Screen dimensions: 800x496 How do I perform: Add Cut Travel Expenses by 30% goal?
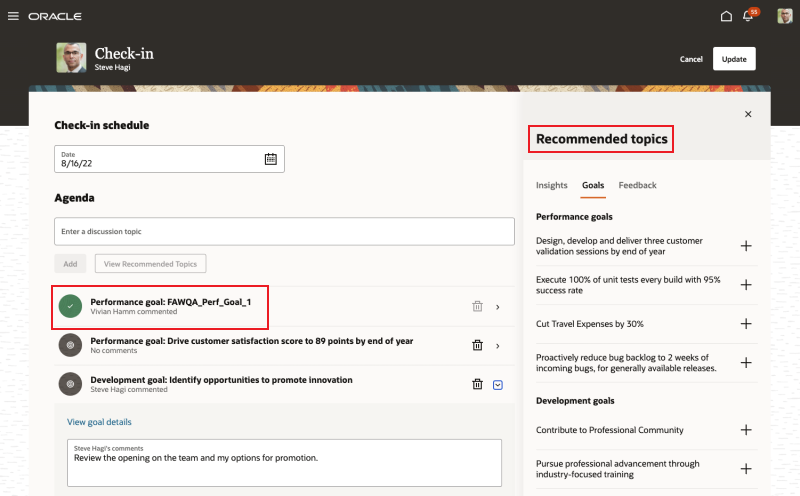(746, 324)
